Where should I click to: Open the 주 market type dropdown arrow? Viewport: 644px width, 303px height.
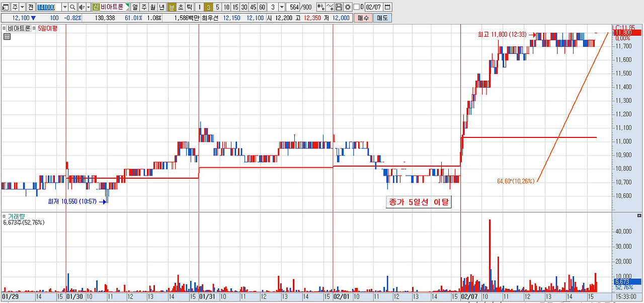coord(22,7)
